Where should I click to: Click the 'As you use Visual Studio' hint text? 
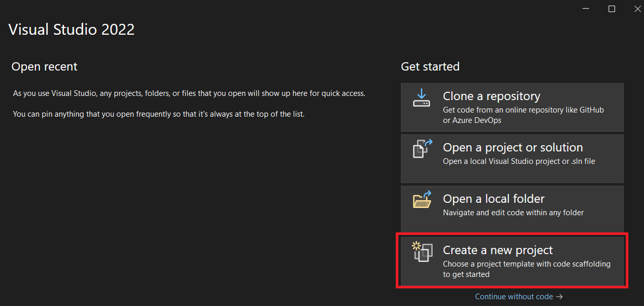coord(189,94)
